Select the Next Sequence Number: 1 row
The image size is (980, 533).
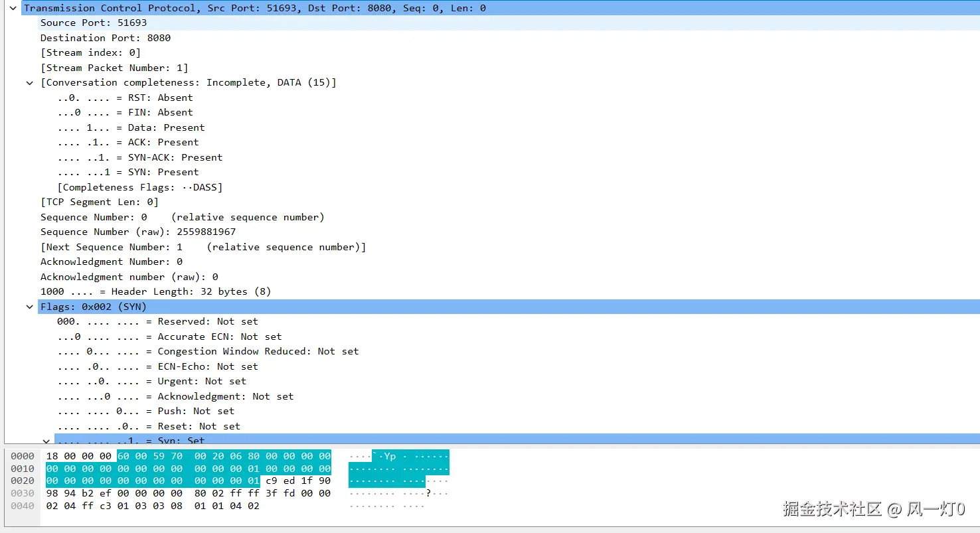pos(509,247)
